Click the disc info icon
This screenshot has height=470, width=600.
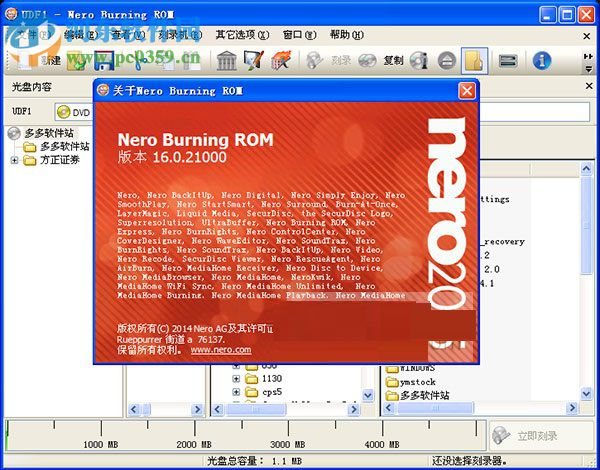pos(418,60)
